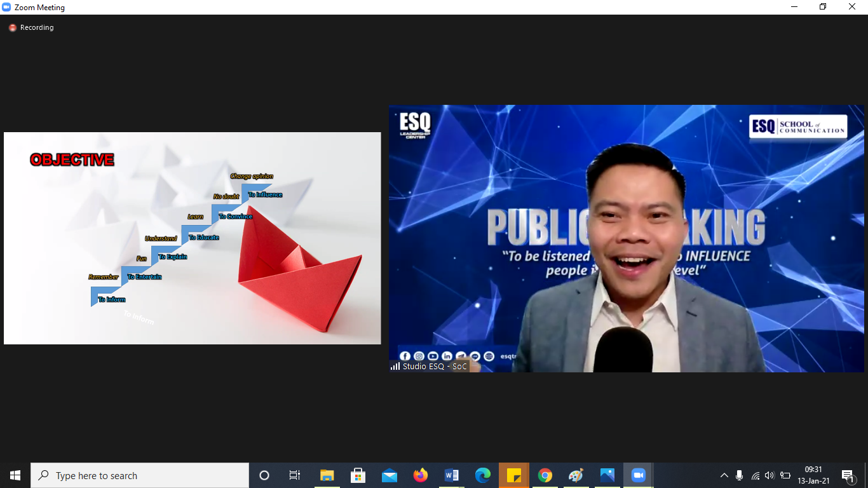This screenshot has height=488, width=868.
Task: Toggle the system tray microphone icon
Action: [x=739, y=475]
